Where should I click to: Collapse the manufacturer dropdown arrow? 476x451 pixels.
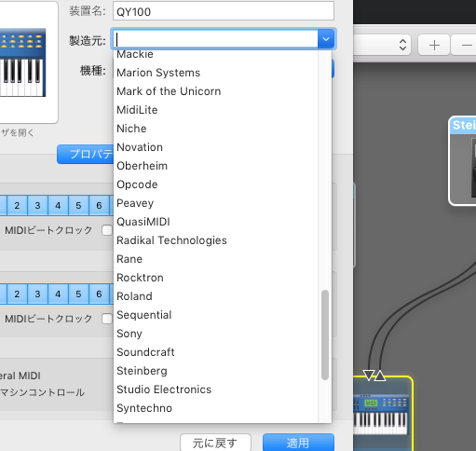[326, 39]
